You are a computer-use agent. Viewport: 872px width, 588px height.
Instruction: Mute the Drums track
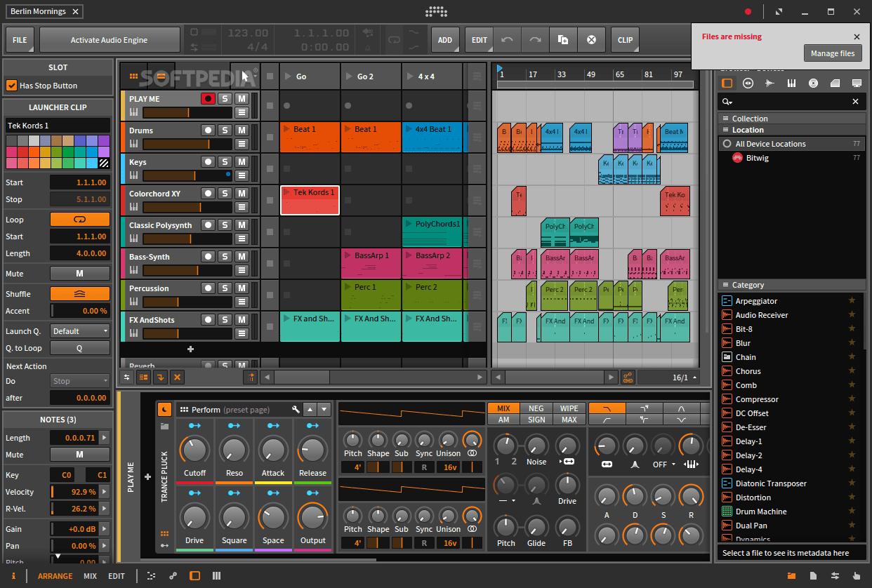tap(242, 130)
